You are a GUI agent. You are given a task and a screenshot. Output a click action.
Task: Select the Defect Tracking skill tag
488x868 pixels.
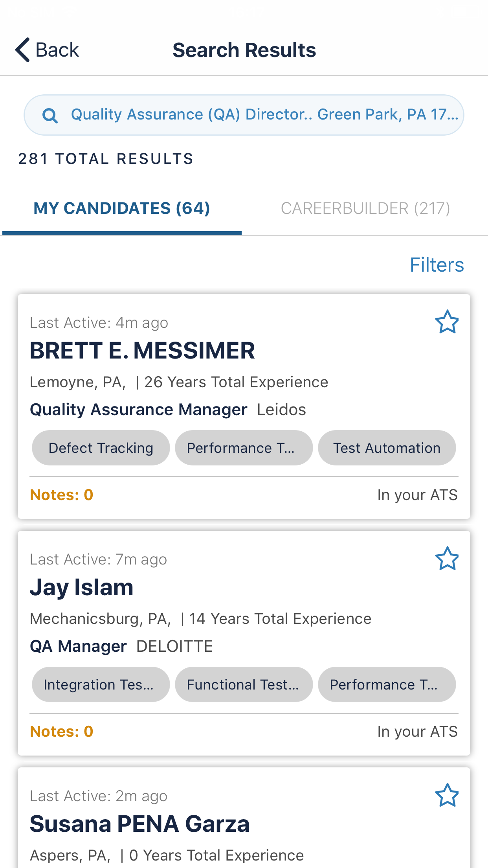(101, 448)
